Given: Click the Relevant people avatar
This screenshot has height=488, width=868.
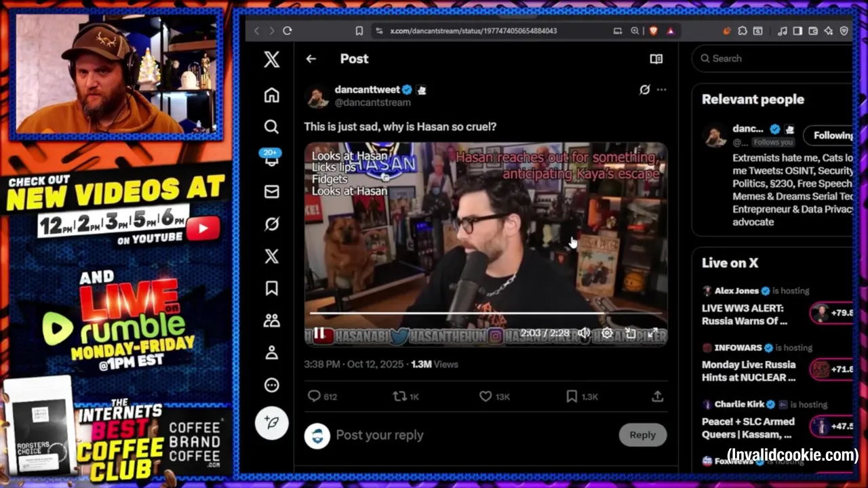Looking at the screenshot, I should coord(715,136).
